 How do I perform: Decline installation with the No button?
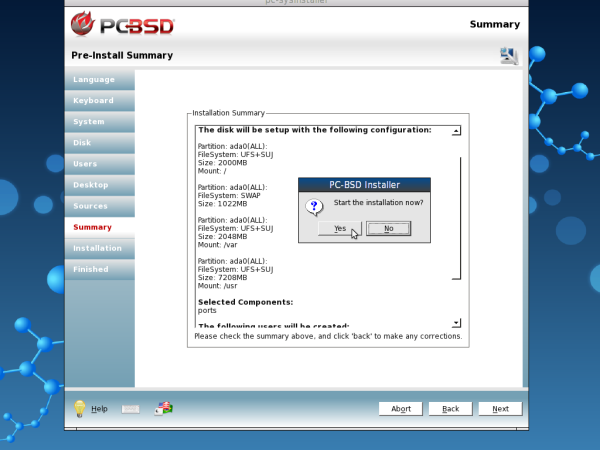point(388,228)
